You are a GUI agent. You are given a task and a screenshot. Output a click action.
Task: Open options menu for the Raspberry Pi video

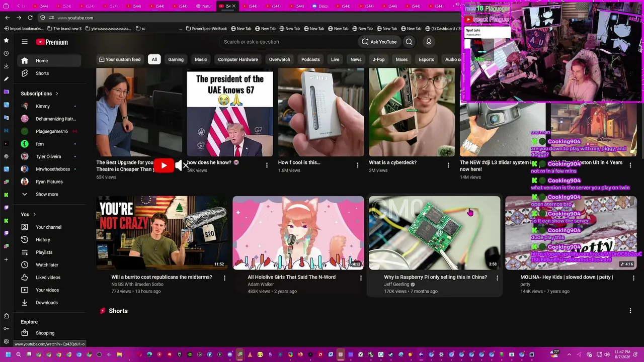click(x=497, y=278)
